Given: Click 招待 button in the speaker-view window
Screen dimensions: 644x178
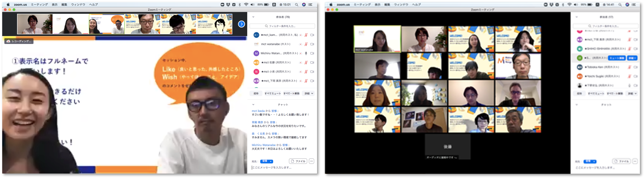Looking at the screenshot, I should pyautogui.click(x=256, y=93).
